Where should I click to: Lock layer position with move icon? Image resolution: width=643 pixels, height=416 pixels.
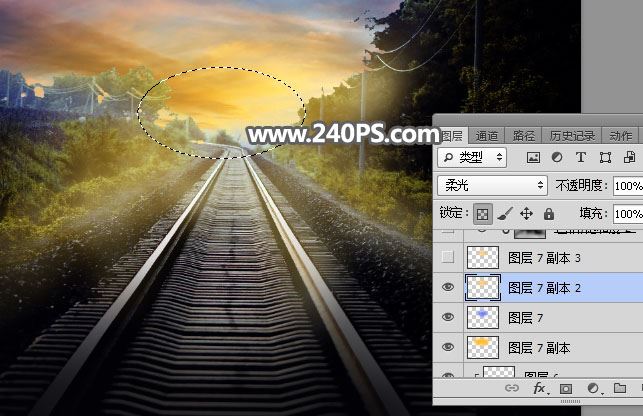click(x=527, y=214)
